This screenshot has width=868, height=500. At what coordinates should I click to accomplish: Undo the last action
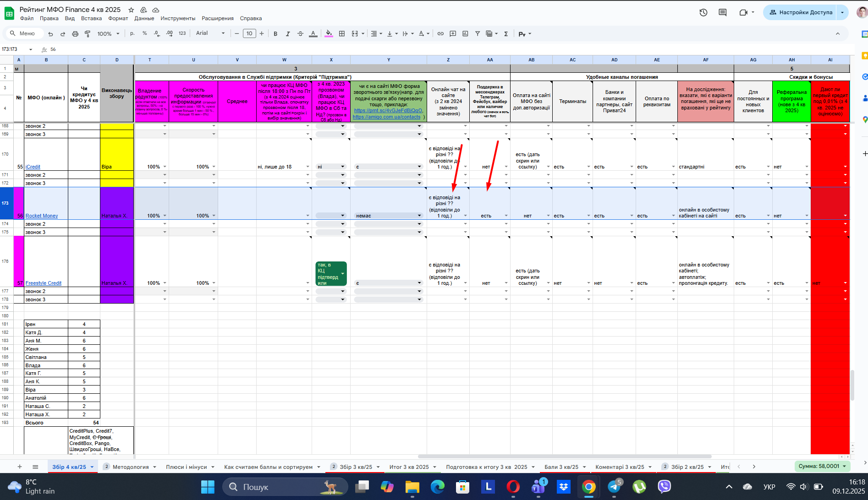tap(50, 34)
